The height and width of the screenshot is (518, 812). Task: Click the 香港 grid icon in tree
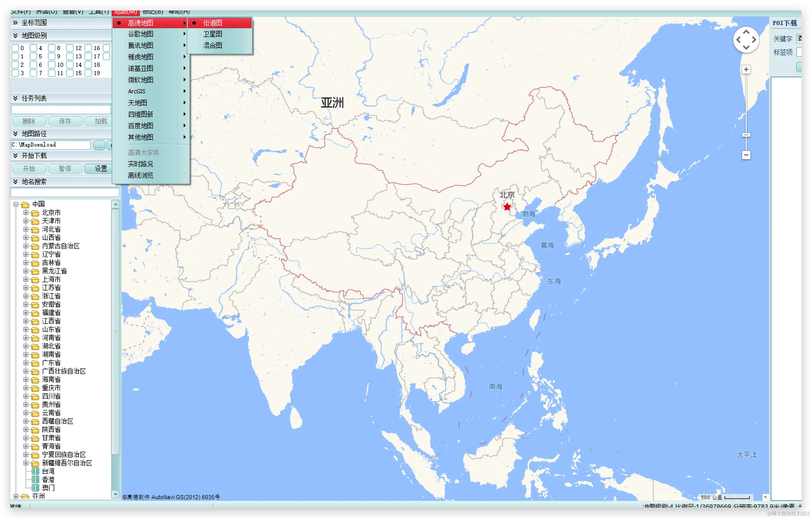pyautogui.click(x=35, y=479)
